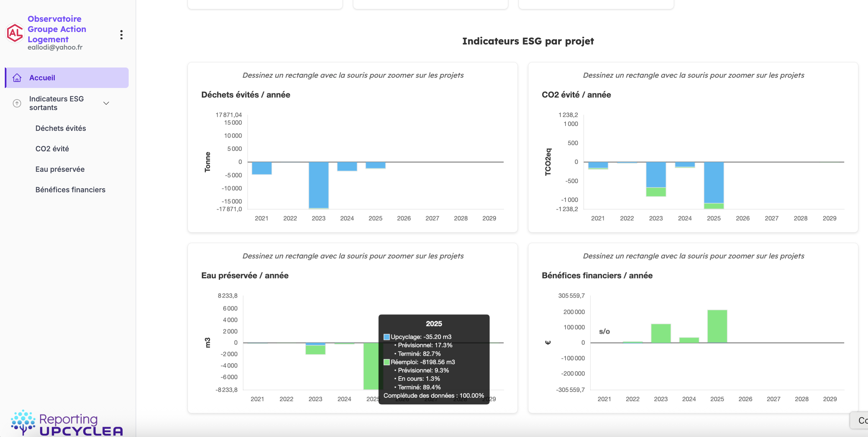The width and height of the screenshot is (868, 437).
Task: Click the 2023 bar in Déchets évités chart
Action: click(x=318, y=185)
